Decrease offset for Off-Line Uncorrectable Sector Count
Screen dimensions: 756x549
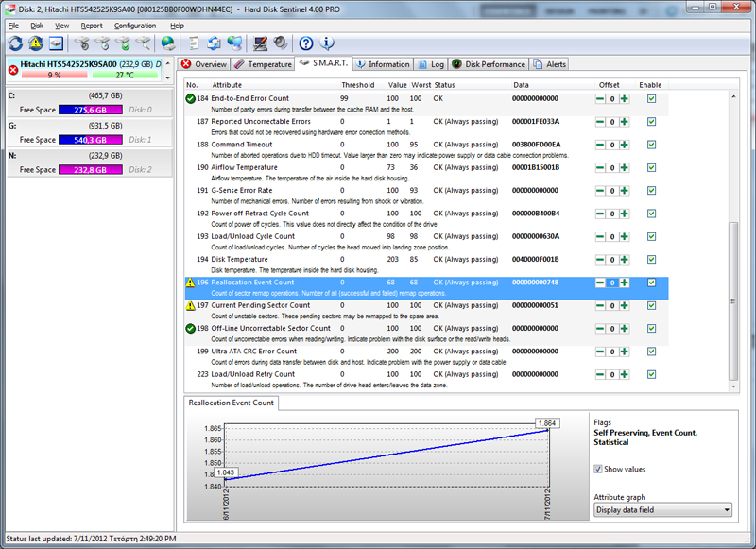600,329
